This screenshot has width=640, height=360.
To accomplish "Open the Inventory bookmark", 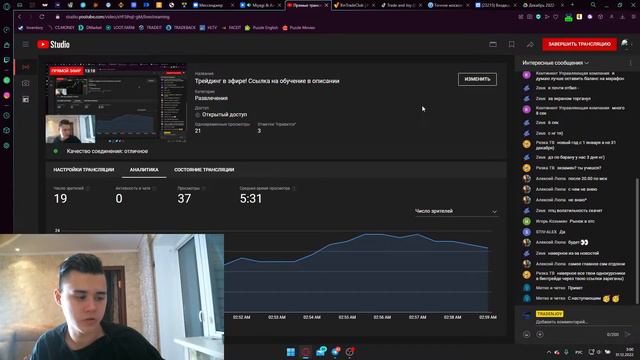I will [x=31, y=28].
